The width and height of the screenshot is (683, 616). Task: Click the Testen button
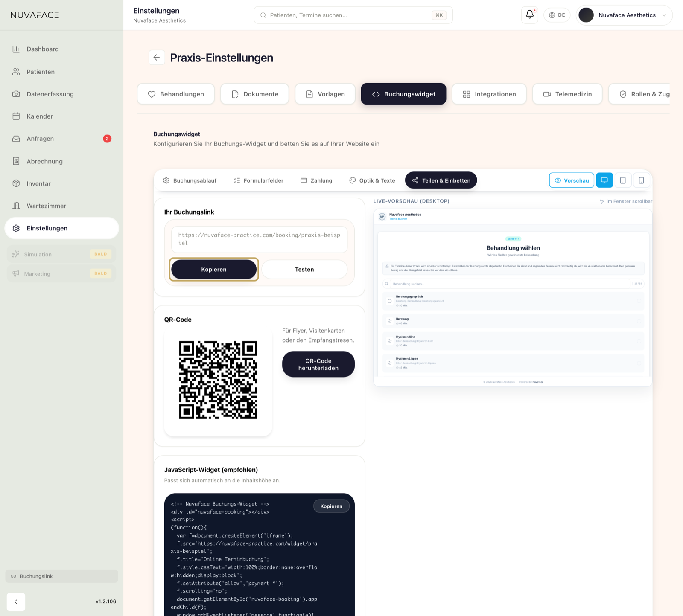(x=304, y=269)
